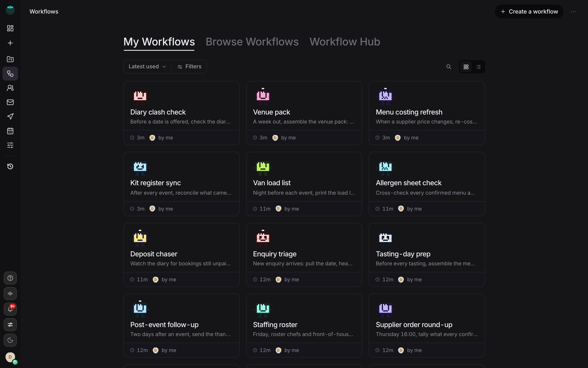Click the app logo at top left
Image resolution: width=588 pixels, height=368 pixels.
(10, 10)
